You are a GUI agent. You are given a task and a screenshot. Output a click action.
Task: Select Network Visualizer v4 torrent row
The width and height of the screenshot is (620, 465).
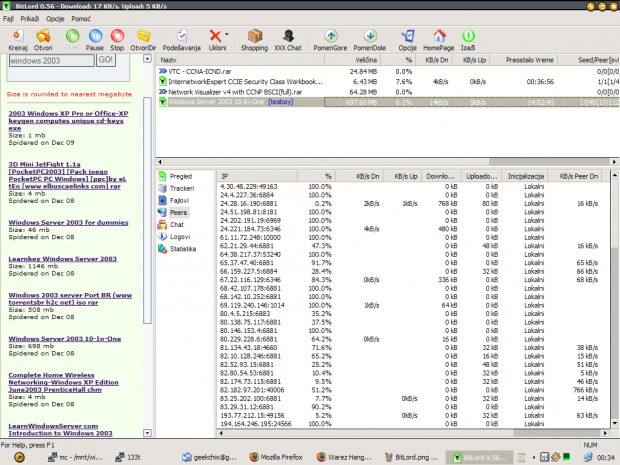pos(388,92)
